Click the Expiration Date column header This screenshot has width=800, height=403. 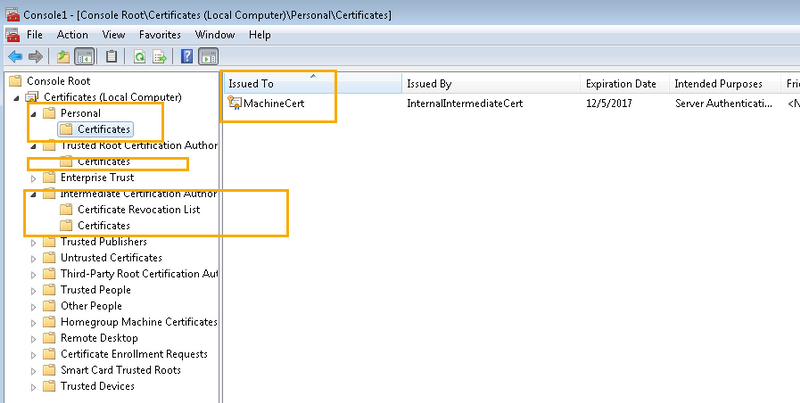pyautogui.click(x=621, y=84)
